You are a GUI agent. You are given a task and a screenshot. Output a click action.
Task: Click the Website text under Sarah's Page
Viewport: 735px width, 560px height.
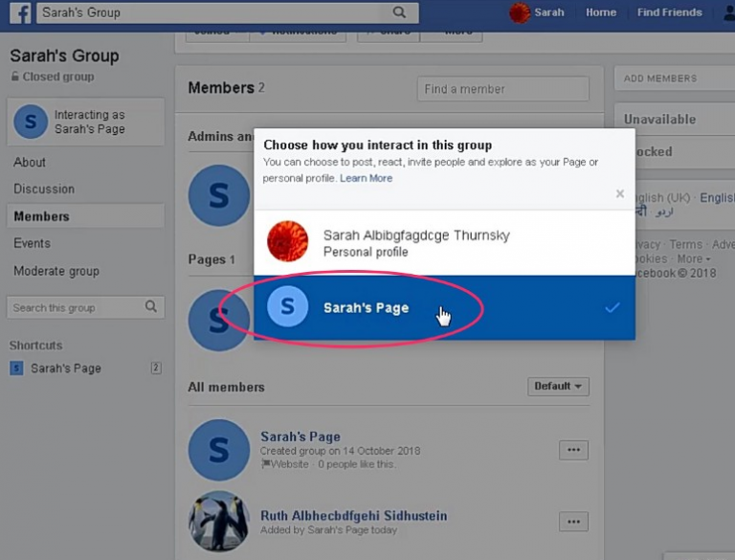[290, 464]
